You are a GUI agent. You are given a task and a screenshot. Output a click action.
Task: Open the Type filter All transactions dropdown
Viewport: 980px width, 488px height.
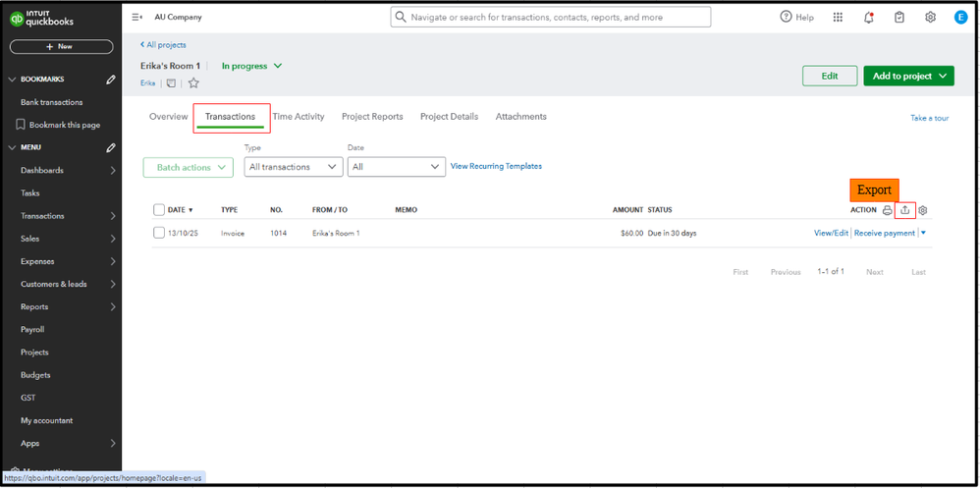tap(294, 167)
